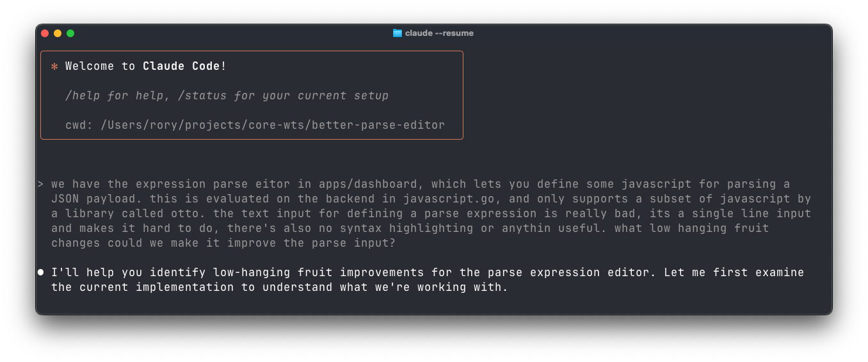Screen dimensions: 868x362
Task: Click the bold 'Claude Code' text
Action: (181, 67)
